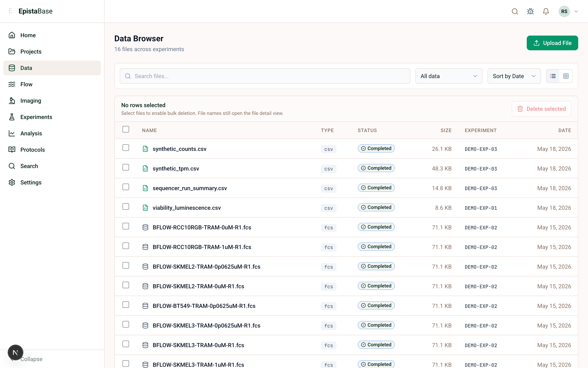Click the file icon beside sequencer_run_summary.csv
This screenshot has width=588, height=368.
145,188
